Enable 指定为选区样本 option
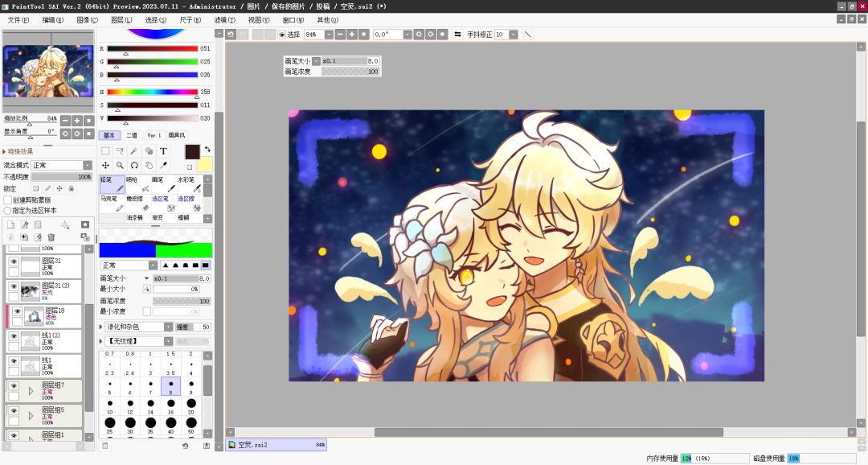Image resolution: width=868 pixels, height=465 pixels. (8, 211)
